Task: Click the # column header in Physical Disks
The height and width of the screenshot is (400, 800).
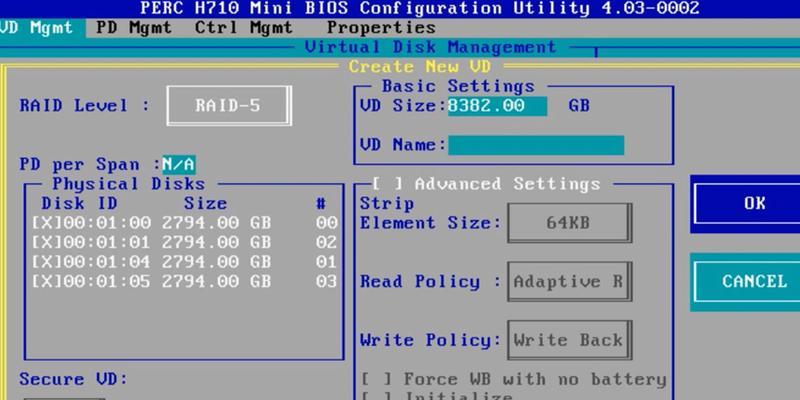Action: click(x=321, y=204)
